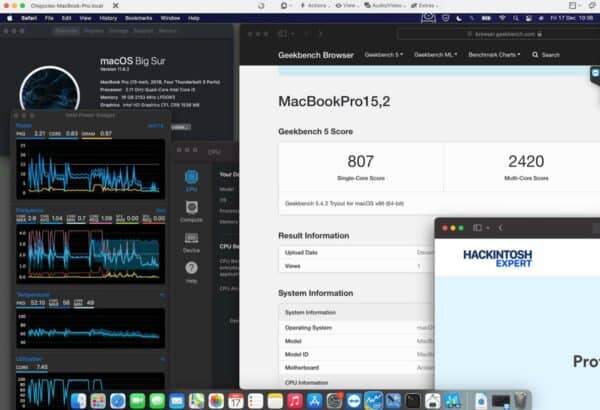Expand the Benchmark Charts dropdown
The image size is (600, 410).
pos(494,55)
